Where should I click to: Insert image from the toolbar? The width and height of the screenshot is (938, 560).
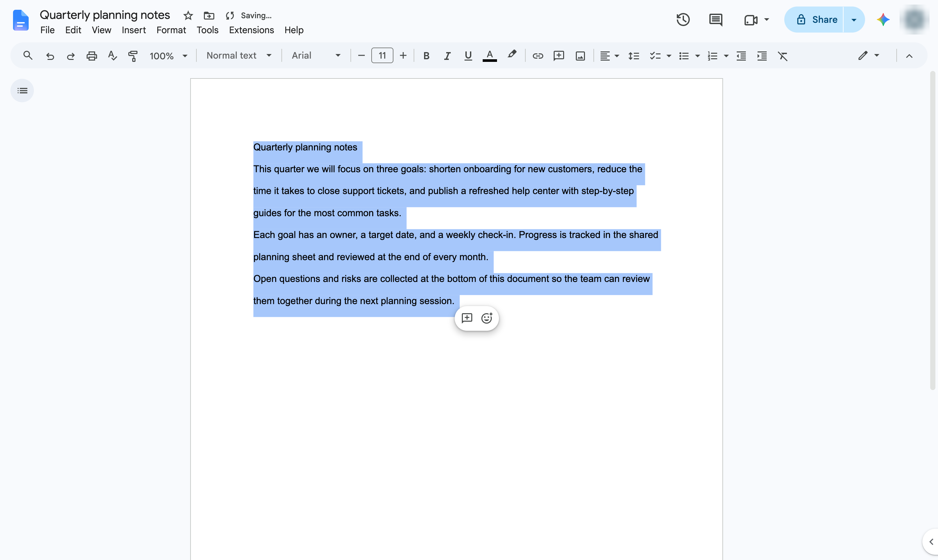[x=580, y=56]
